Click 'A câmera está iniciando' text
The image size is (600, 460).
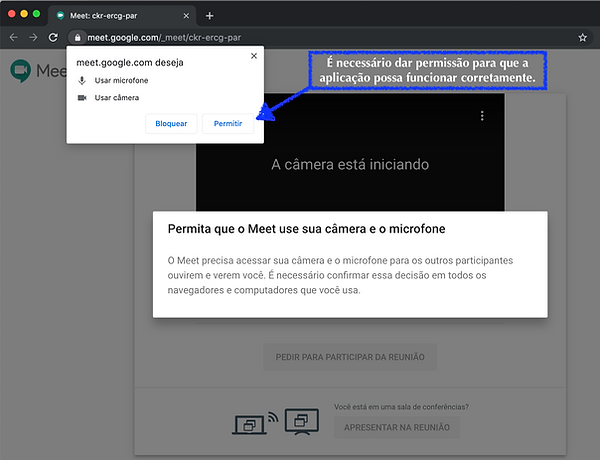(x=350, y=165)
